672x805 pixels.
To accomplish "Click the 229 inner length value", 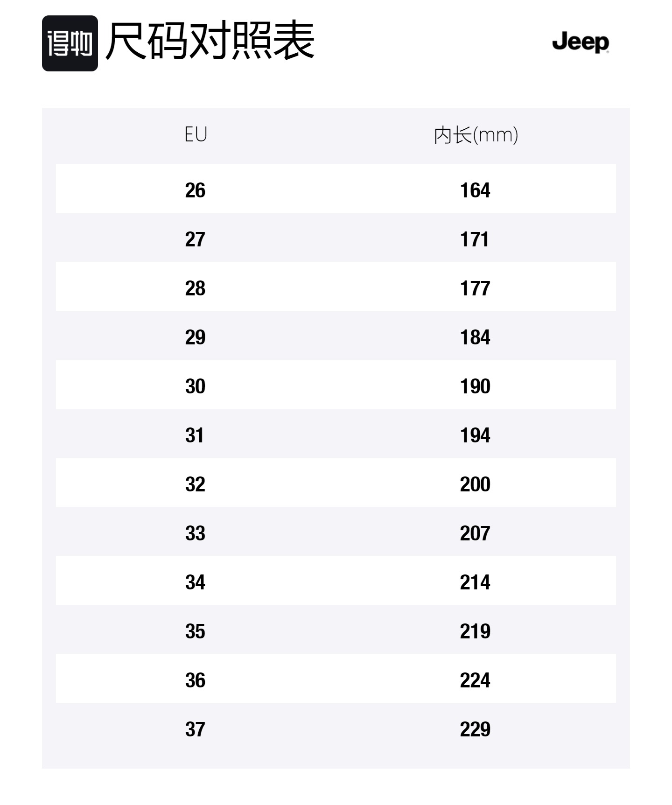I will tap(475, 729).
